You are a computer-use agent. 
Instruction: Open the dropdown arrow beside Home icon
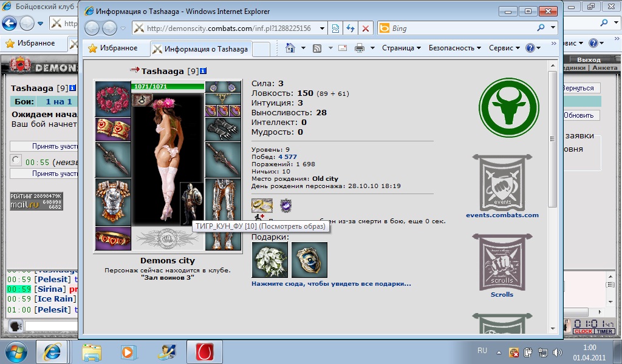pyautogui.click(x=304, y=49)
